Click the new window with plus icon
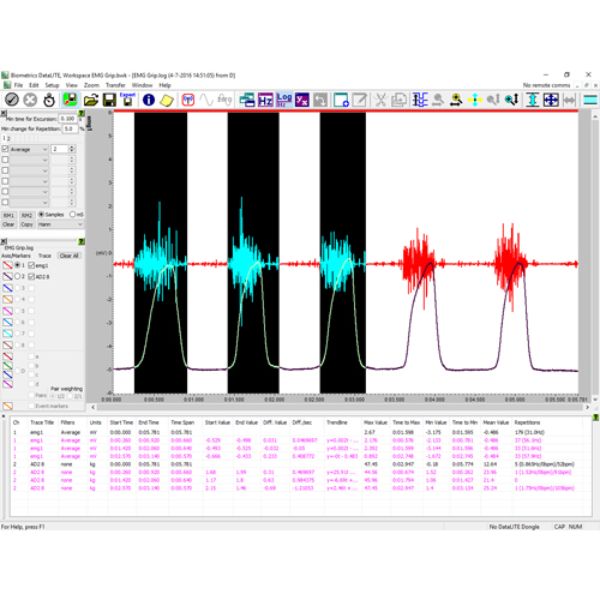The height and width of the screenshot is (600, 600). pos(341,100)
